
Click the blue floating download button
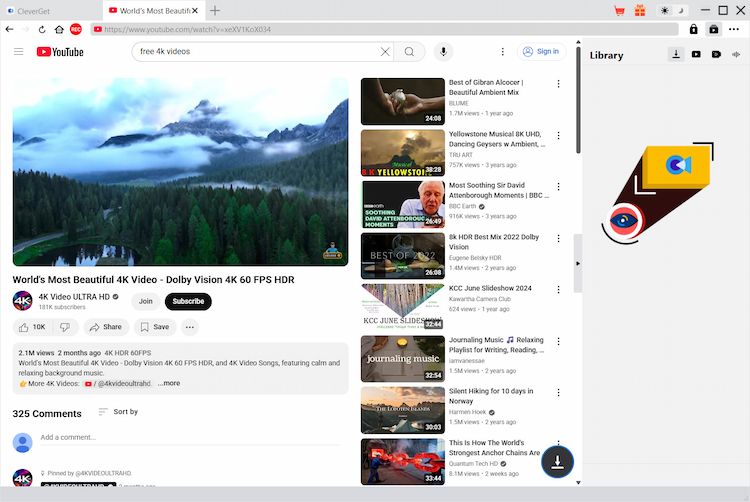click(560, 461)
